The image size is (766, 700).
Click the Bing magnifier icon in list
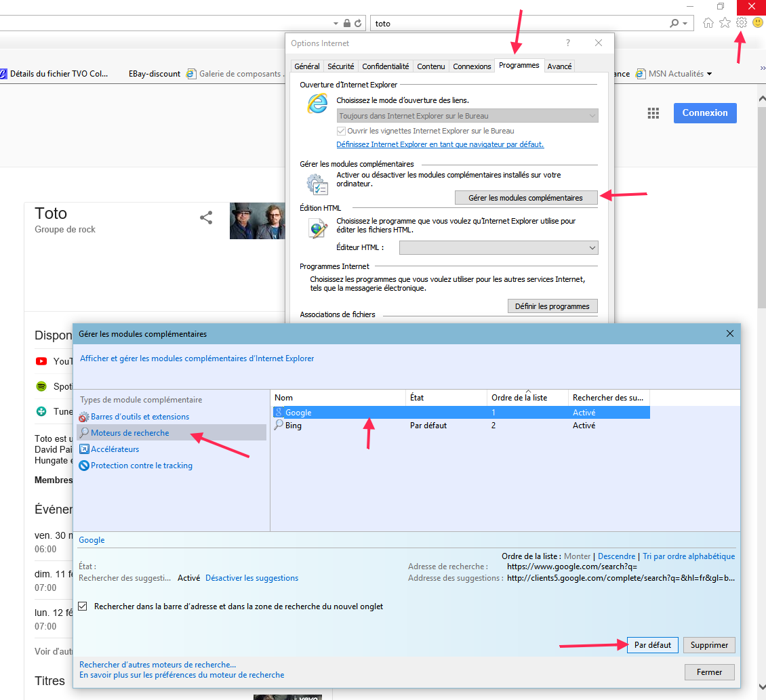pyautogui.click(x=279, y=425)
